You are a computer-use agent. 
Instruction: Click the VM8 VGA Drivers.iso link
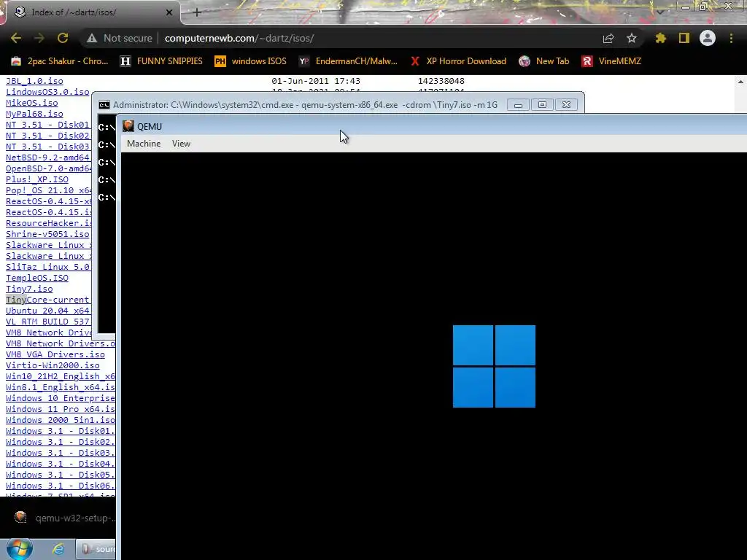(55, 354)
